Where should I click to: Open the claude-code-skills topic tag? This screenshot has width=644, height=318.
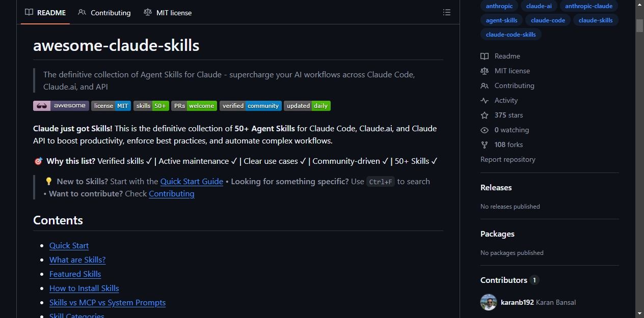coord(511,35)
